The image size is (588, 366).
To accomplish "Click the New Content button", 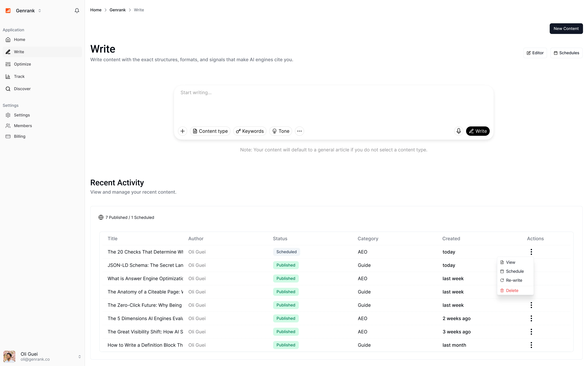I will click(566, 28).
